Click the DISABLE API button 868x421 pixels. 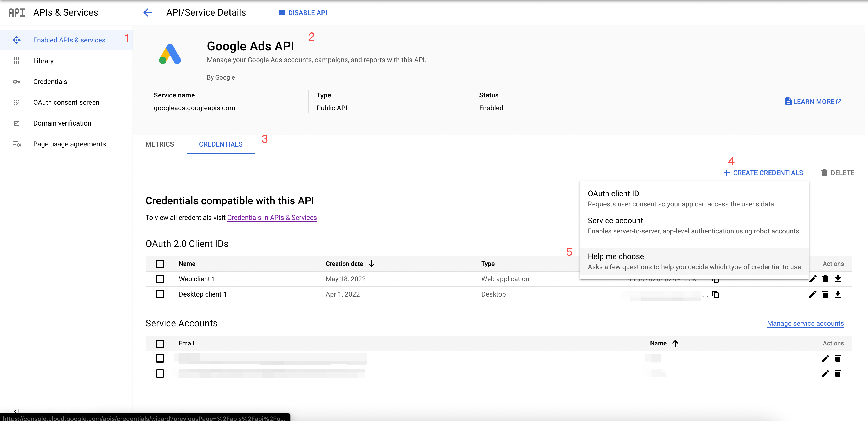coord(303,13)
